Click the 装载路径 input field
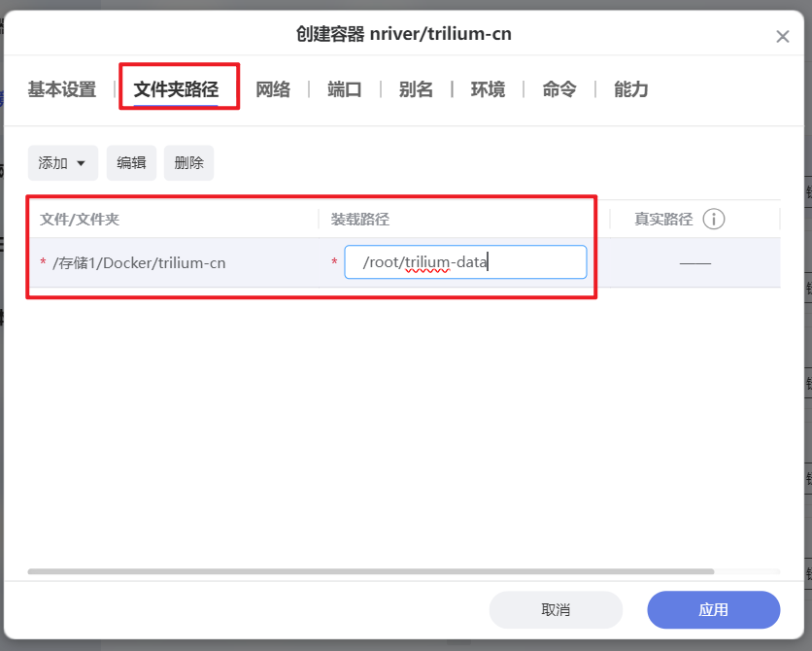Screen dimensions: 812x651 pos(464,261)
